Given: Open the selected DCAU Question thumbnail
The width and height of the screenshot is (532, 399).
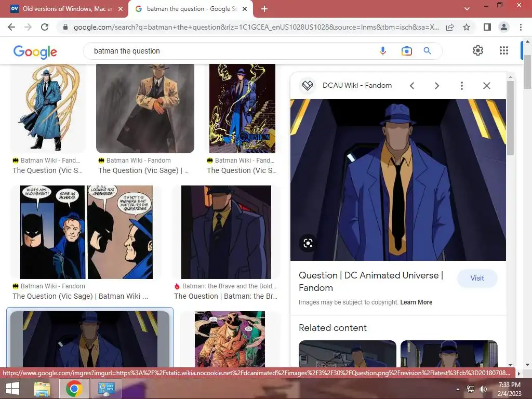Looking at the screenshot, I should (90, 339).
